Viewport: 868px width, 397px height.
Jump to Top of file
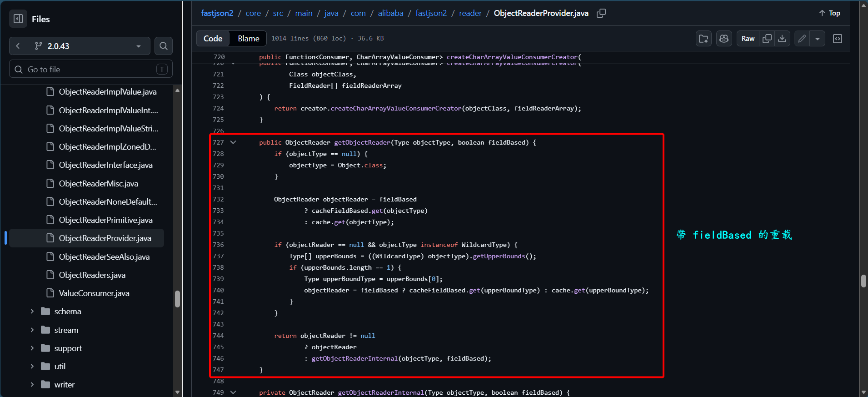[x=830, y=13]
